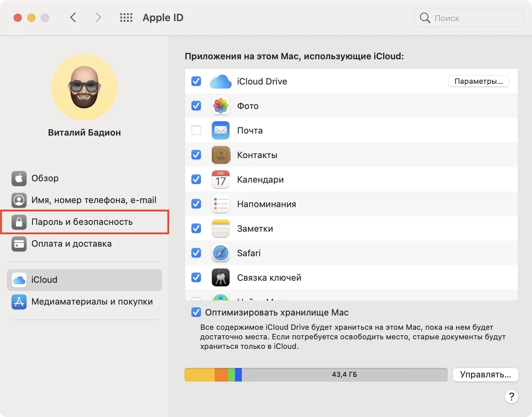Screen dimensions: 532x417
Task: Go forward with the right chevron
Action: [98, 17]
